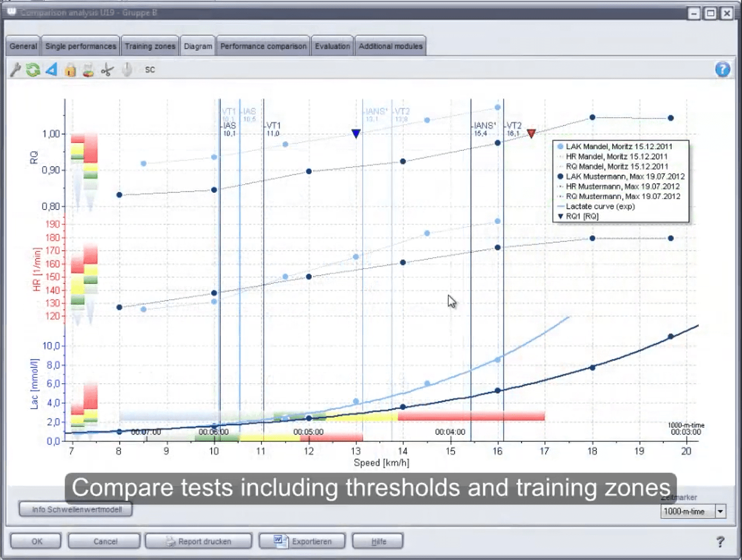Click the 00:04:00 time marker label
The image size is (742, 560).
450,432
